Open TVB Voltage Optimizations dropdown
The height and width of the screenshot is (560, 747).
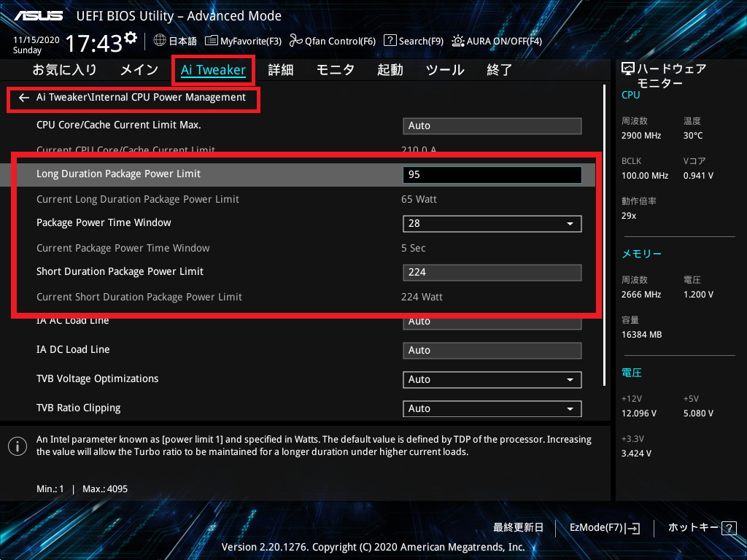(492, 379)
